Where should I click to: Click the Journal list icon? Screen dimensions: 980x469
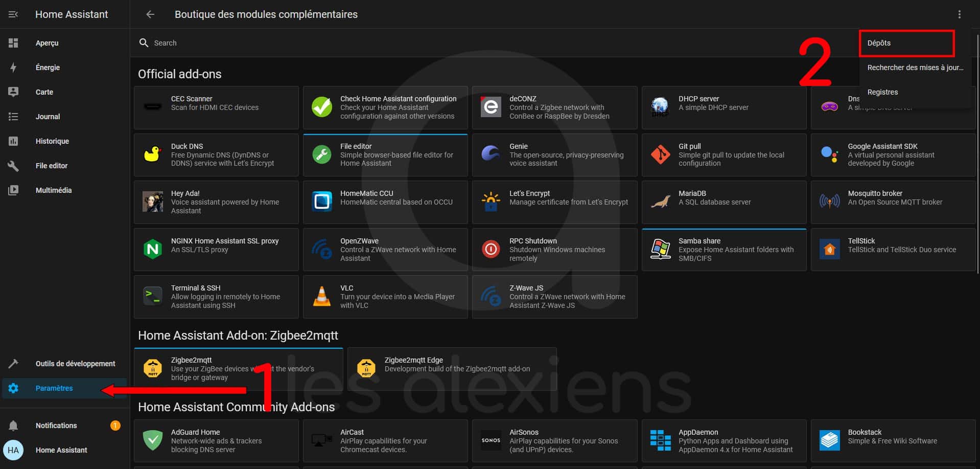point(13,117)
